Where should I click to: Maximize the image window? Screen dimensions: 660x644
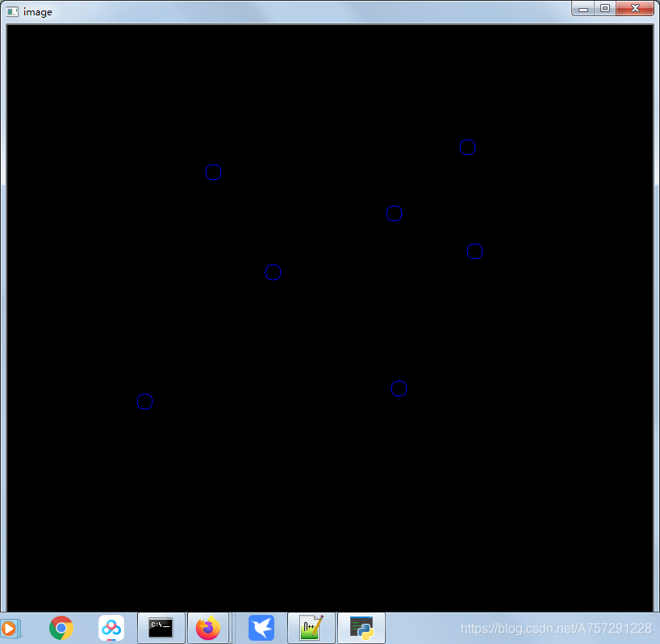click(x=605, y=8)
